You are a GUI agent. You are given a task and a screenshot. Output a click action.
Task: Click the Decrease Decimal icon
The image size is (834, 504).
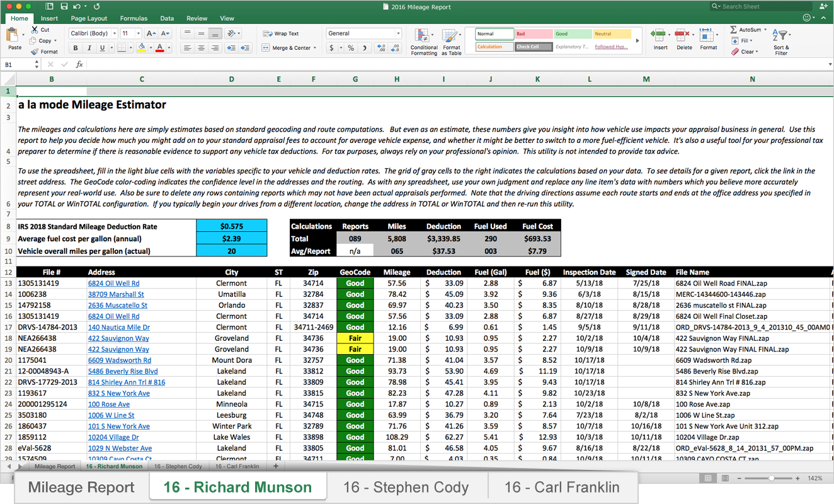pyautogui.click(x=395, y=48)
